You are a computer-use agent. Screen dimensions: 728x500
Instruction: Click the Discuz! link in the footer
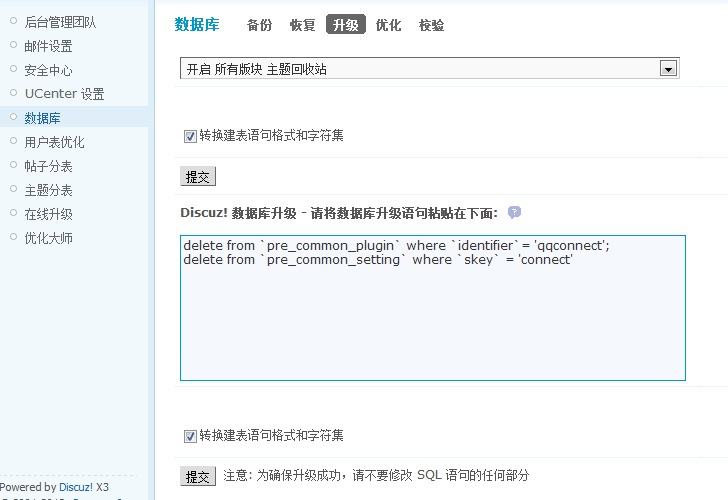point(76,487)
